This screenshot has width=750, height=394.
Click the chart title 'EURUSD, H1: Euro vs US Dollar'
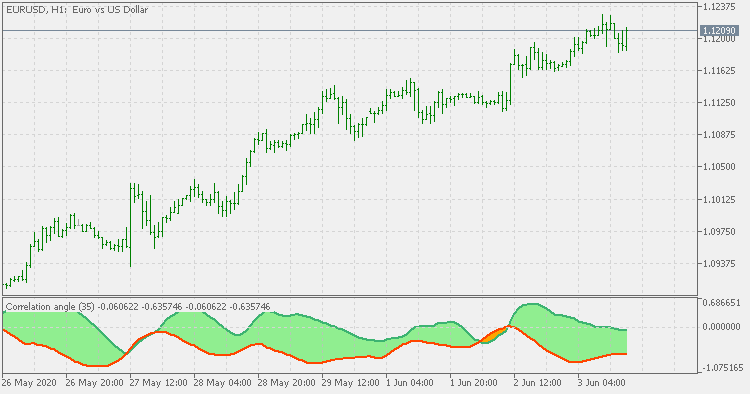(77, 10)
